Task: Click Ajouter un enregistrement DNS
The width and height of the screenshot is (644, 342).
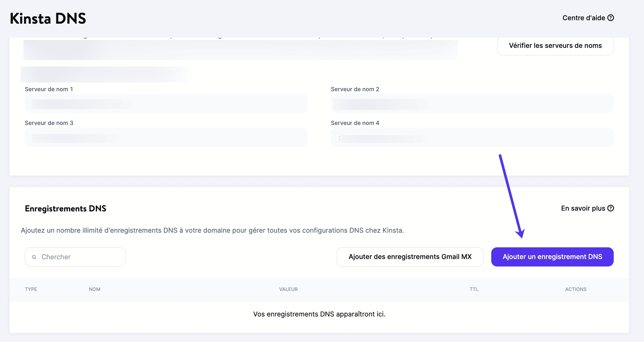Action: point(552,257)
